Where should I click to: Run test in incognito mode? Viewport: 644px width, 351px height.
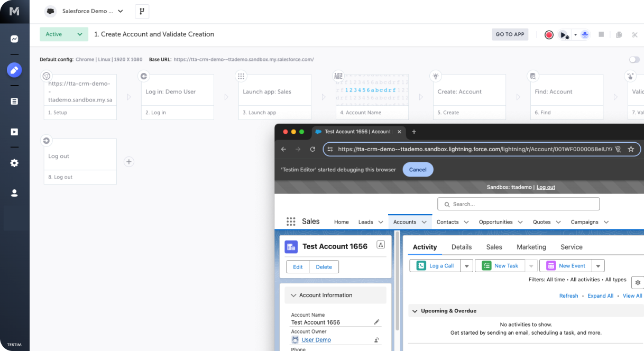click(585, 34)
